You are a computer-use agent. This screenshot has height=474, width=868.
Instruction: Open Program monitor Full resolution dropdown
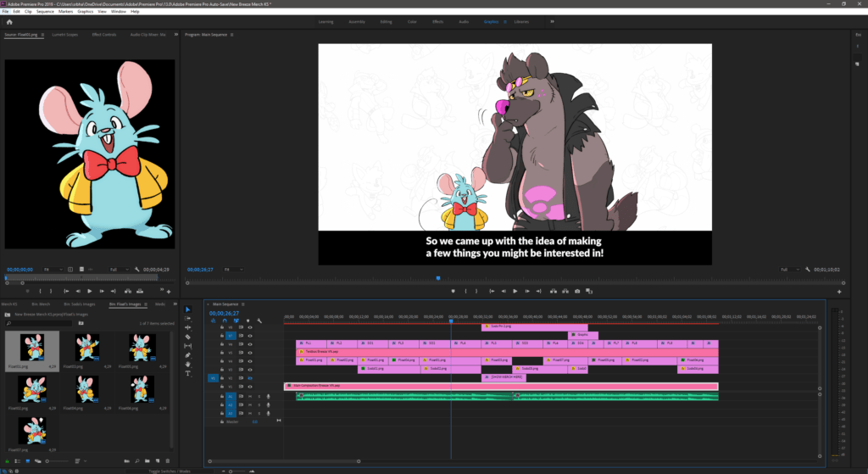coord(790,270)
